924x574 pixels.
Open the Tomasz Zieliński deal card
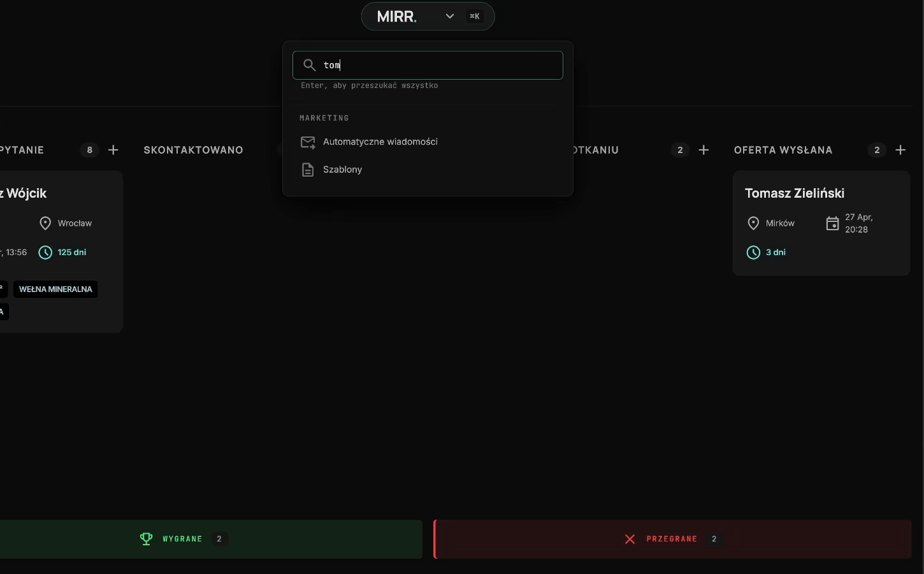click(x=821, y=223)
